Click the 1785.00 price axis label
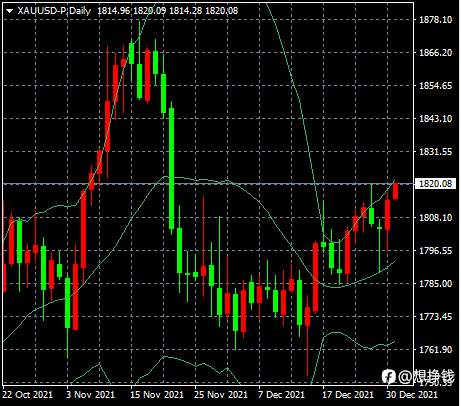The image size is (461, 406). pos(435,284)
